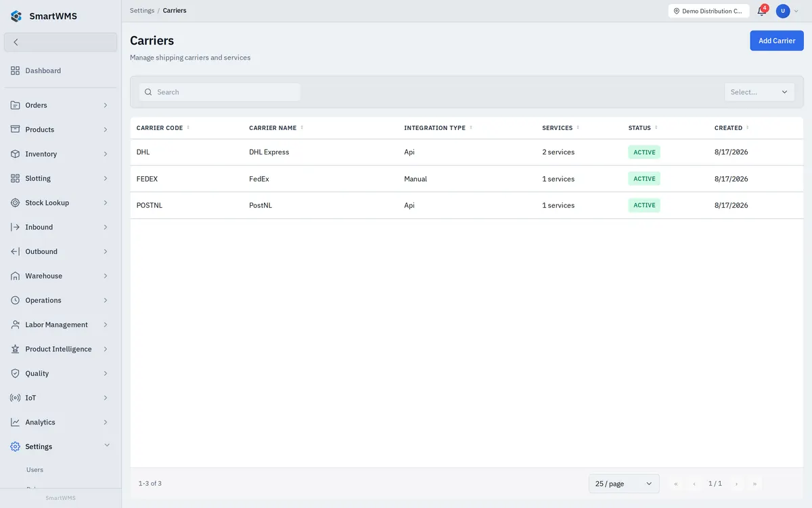The width and height of the screenshot is (812, 508).
Task: Click the Outbound arrow icon
Action: [15, 251]
